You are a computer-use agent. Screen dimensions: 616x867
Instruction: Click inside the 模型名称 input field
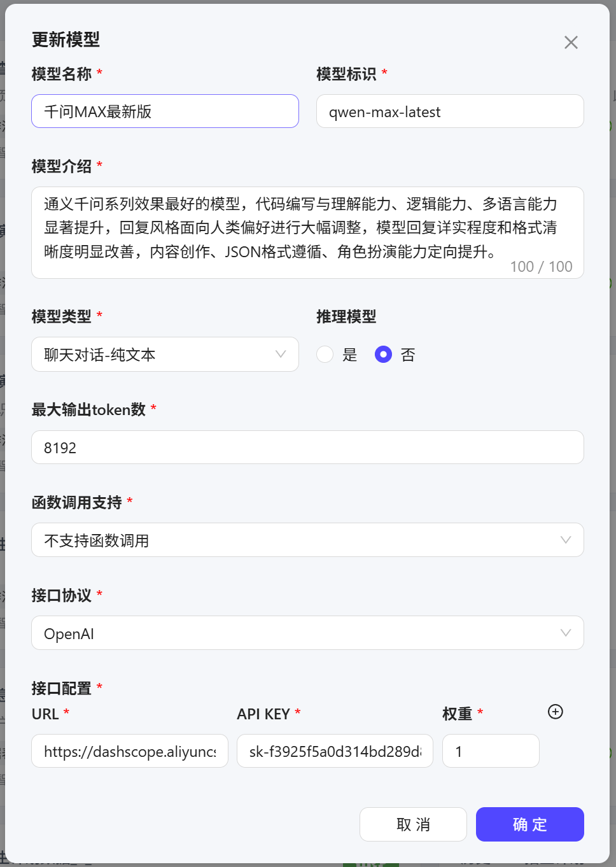click(165, 111)
